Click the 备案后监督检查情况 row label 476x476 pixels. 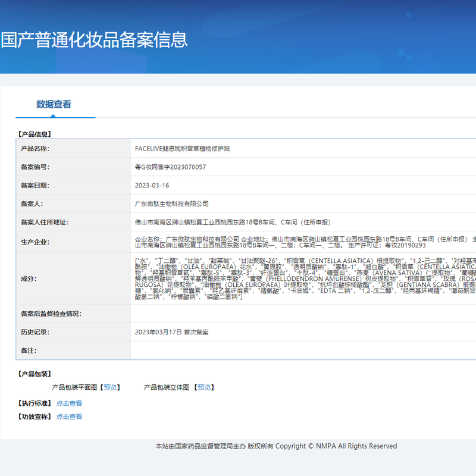(x=51, y=314)
